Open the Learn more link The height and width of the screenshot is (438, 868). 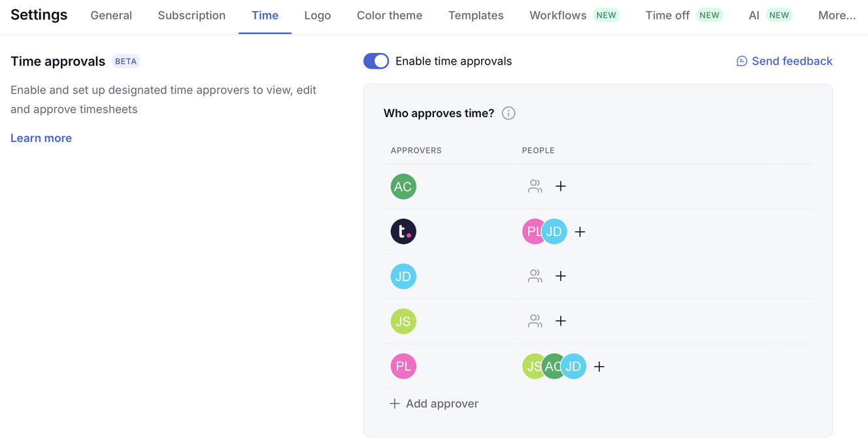click(41, 138)
